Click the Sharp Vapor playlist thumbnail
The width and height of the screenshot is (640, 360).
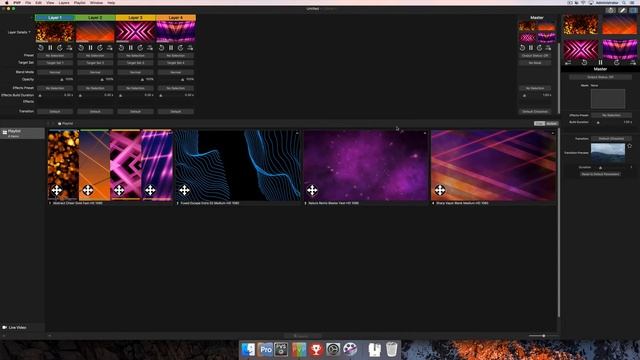coord(493,165)
